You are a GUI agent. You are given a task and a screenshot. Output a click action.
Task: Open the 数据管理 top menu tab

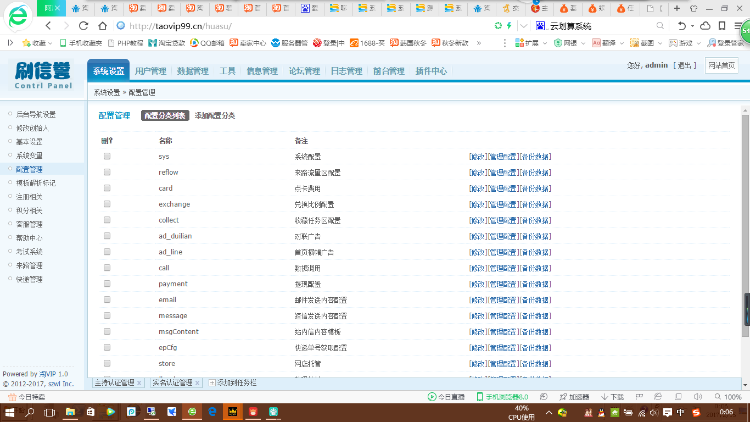click(193, 71)
